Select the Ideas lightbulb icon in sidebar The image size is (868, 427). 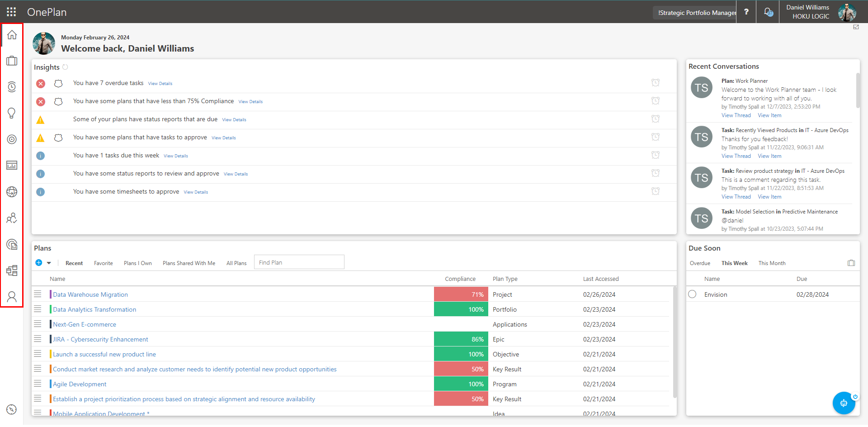12,113
